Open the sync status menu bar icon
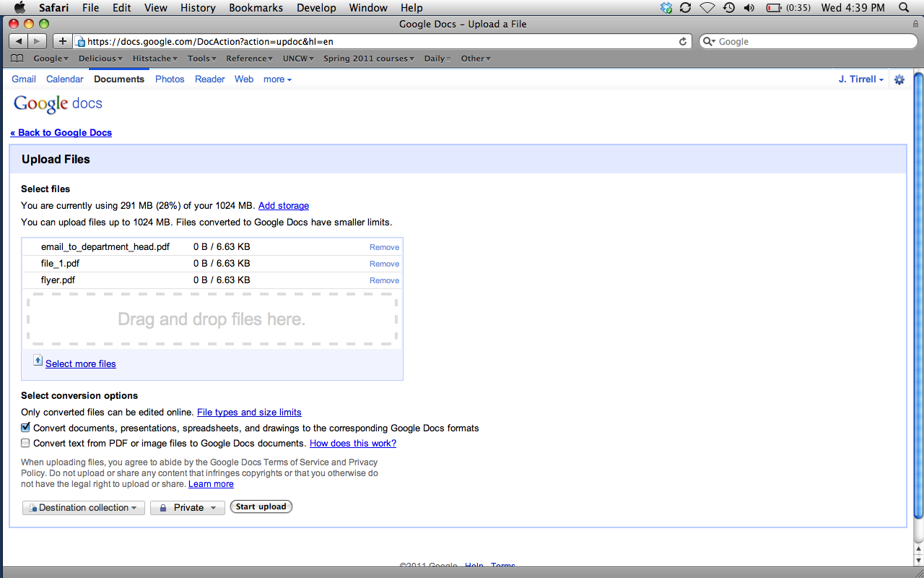Image resolution: width=924 pixels, height=578 pixels. [686, 8]
